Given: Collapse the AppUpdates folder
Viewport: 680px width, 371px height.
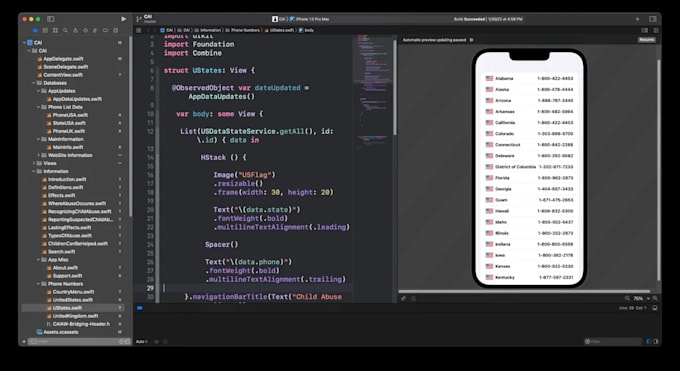Looking at the screenshot, I should tap(39, 91).
